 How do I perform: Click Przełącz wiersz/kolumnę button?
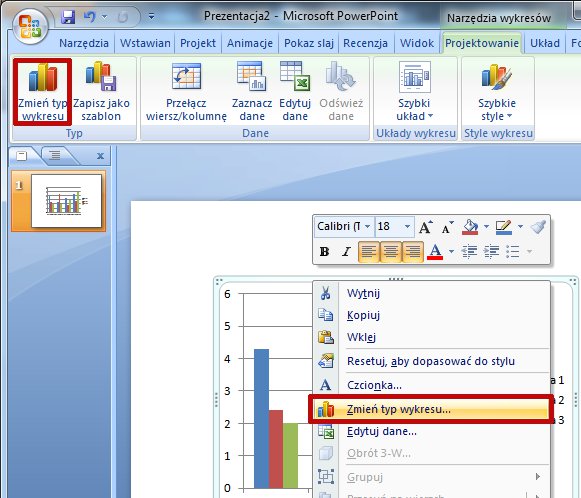[186, 92]
